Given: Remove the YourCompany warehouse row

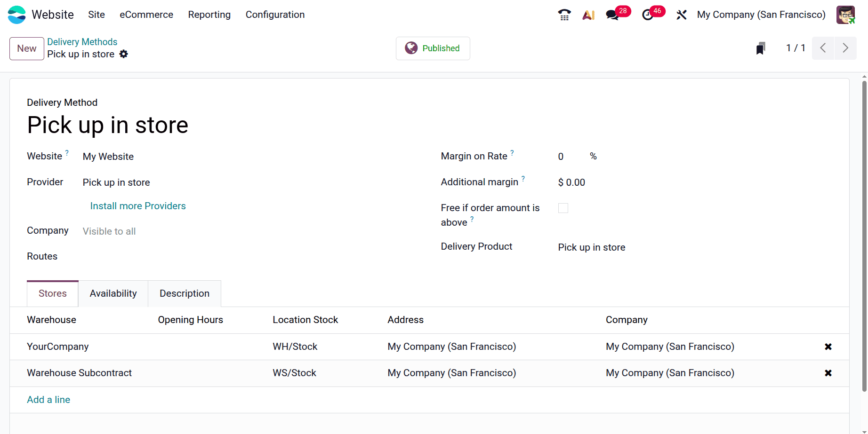Looking at the screenshot, I should [x=828, y=347].
